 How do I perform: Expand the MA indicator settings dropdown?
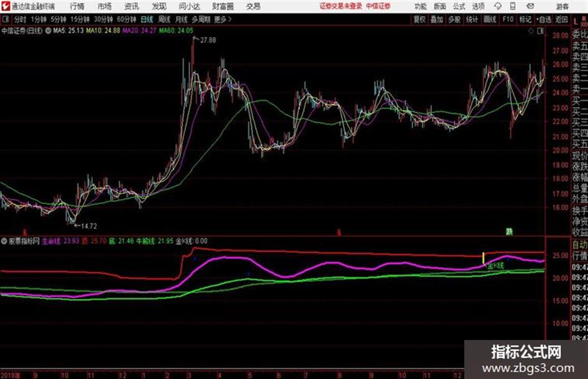(49, 30)
